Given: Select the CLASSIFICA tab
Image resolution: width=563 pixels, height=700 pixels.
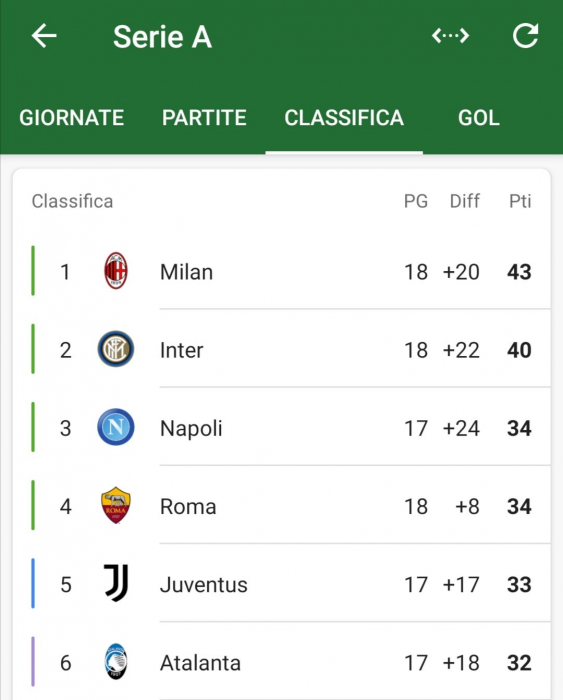Looking at the screenshot, I should (x=344, y=118).
